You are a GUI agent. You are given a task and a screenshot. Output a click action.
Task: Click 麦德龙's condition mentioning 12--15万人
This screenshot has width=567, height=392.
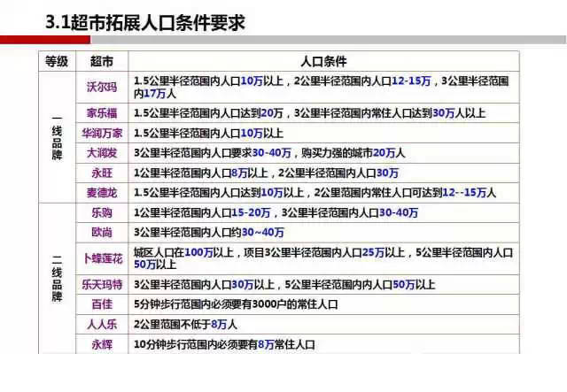[x=315, y=193]
